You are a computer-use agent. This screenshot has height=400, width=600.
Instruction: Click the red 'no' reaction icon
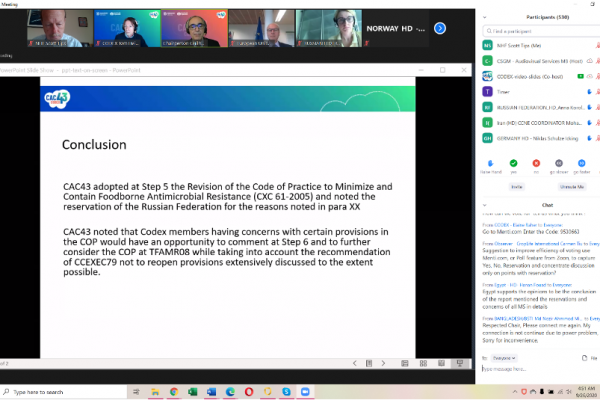534,162
